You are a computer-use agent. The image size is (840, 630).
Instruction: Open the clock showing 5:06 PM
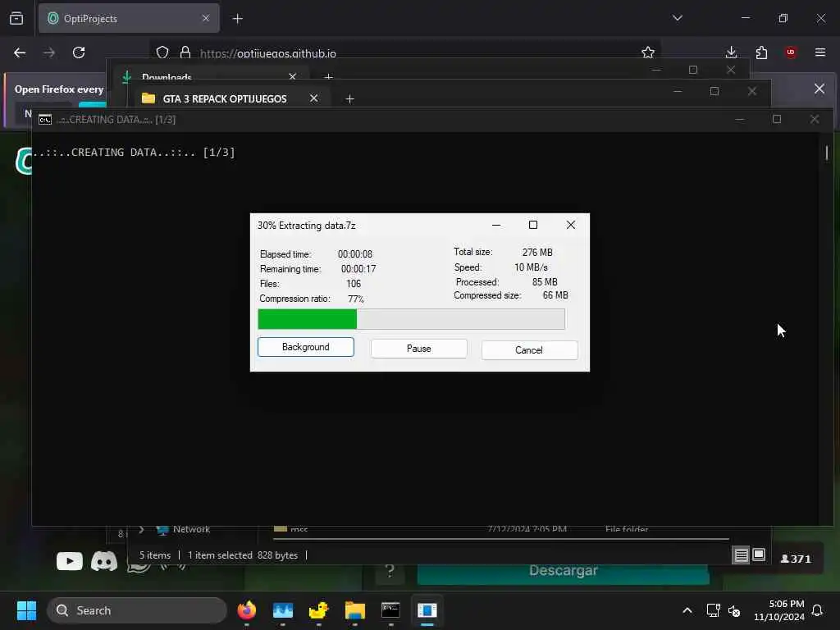tap(779, 610)
